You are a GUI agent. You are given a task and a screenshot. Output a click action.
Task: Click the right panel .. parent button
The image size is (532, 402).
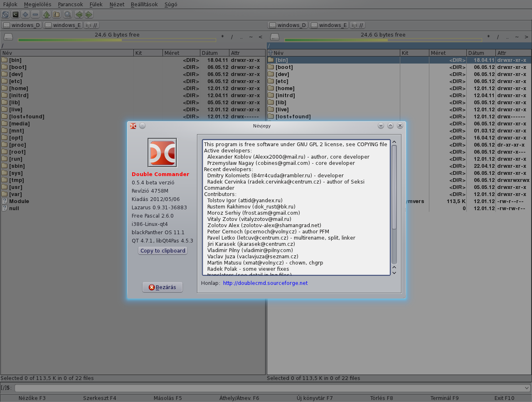[507, 37]
